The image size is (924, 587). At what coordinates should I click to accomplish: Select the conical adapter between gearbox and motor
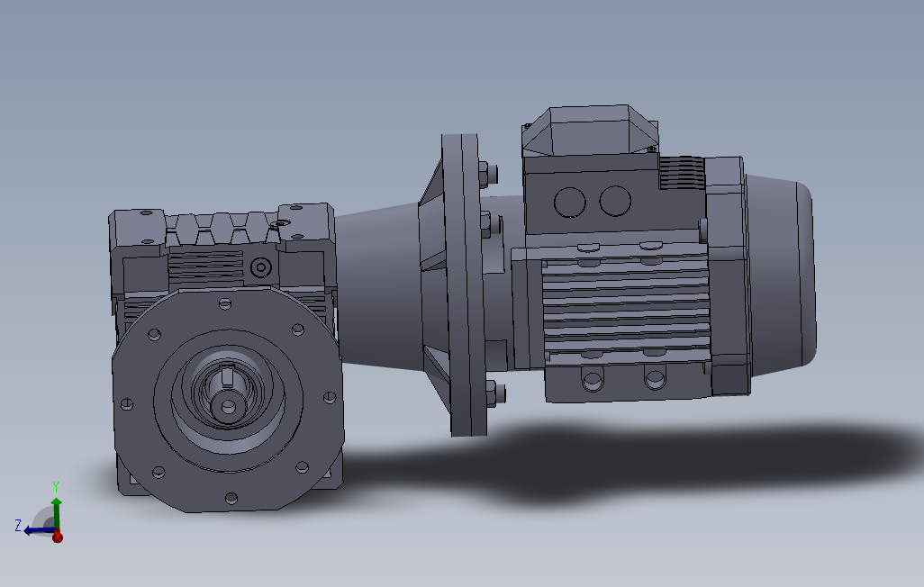tap(378, 287)
